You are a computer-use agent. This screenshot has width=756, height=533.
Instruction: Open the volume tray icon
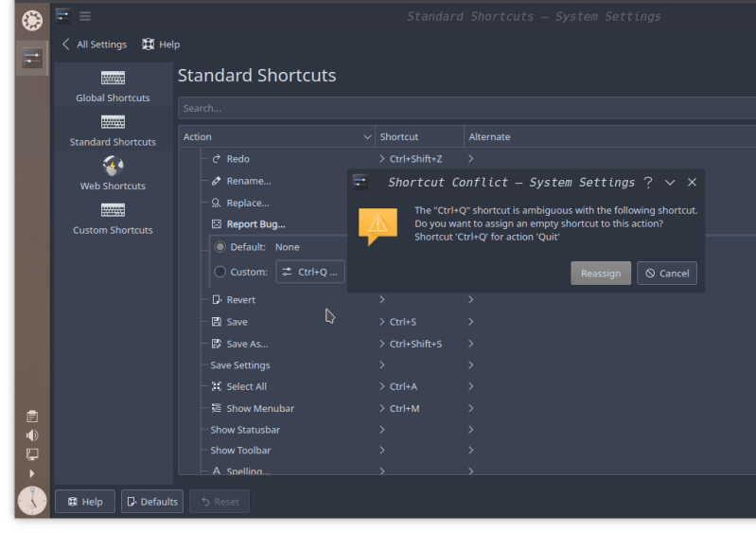point(32,435)
